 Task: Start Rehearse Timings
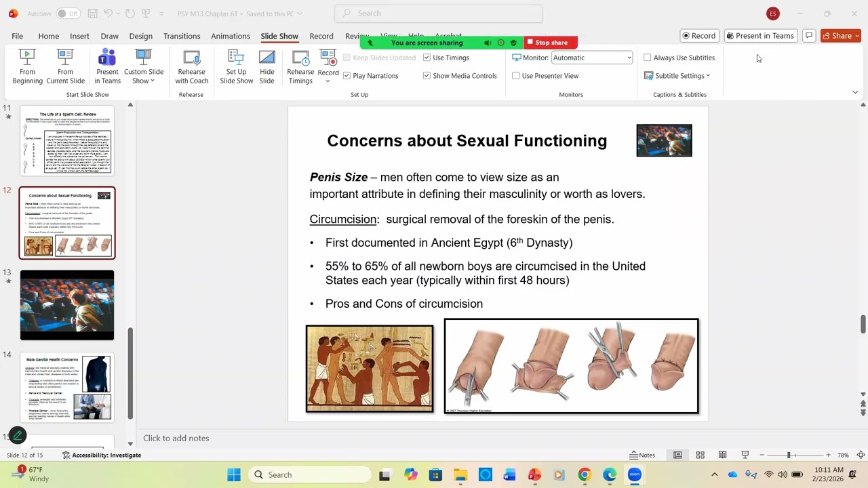pyautogui.click(x=300, y=67)
